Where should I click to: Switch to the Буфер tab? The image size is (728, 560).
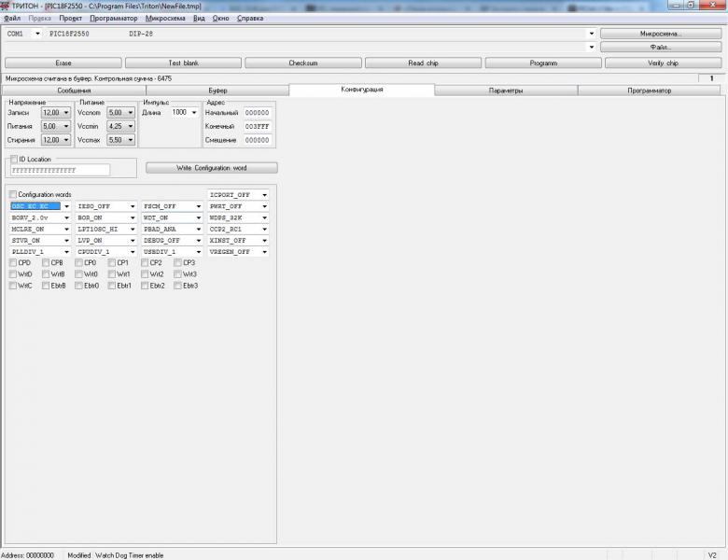[x=217, y=91]
